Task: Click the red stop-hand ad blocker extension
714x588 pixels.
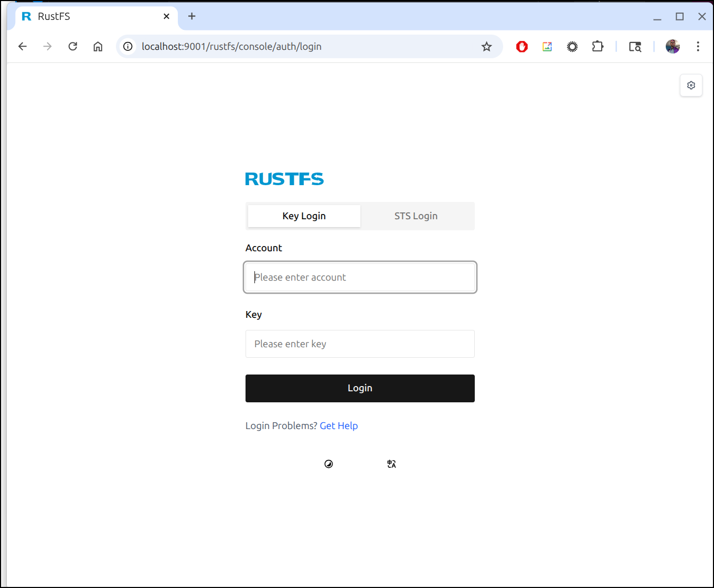Action: point(521,47)
